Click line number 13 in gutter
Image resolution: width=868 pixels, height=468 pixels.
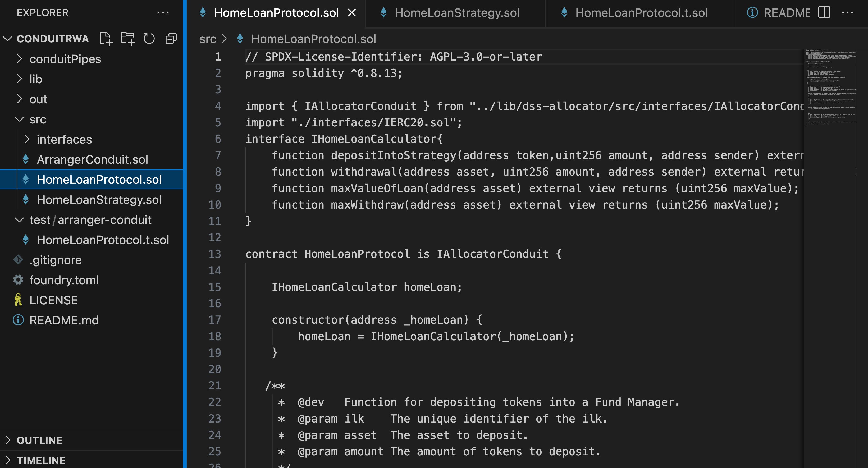(x=215, y=254)
